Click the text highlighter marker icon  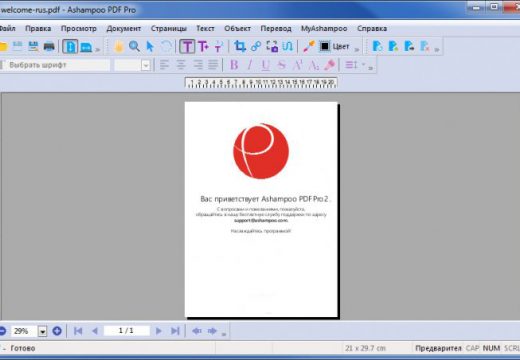click(x=329, y=65)
